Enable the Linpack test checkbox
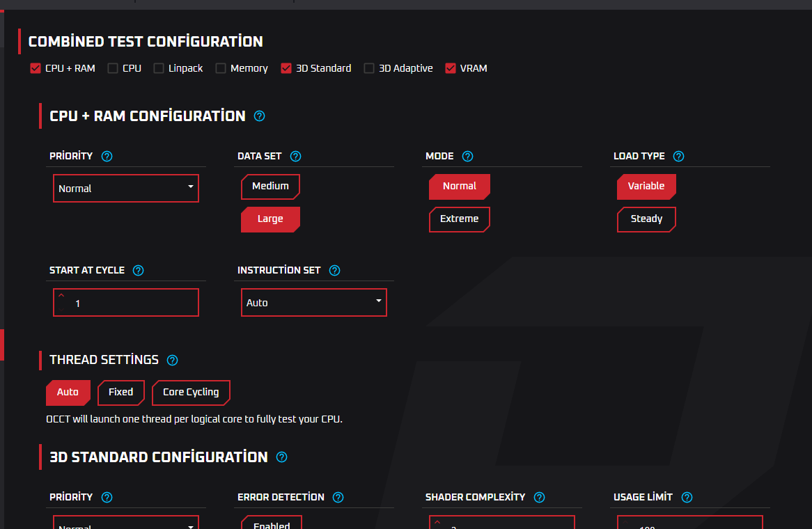 [159, 68]
